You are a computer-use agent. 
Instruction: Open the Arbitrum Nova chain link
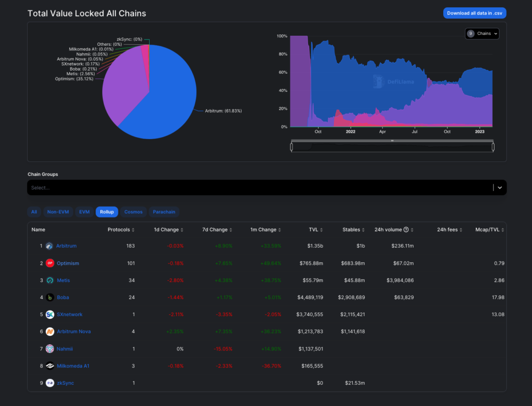pyautogui.click(x=74, y=331)
